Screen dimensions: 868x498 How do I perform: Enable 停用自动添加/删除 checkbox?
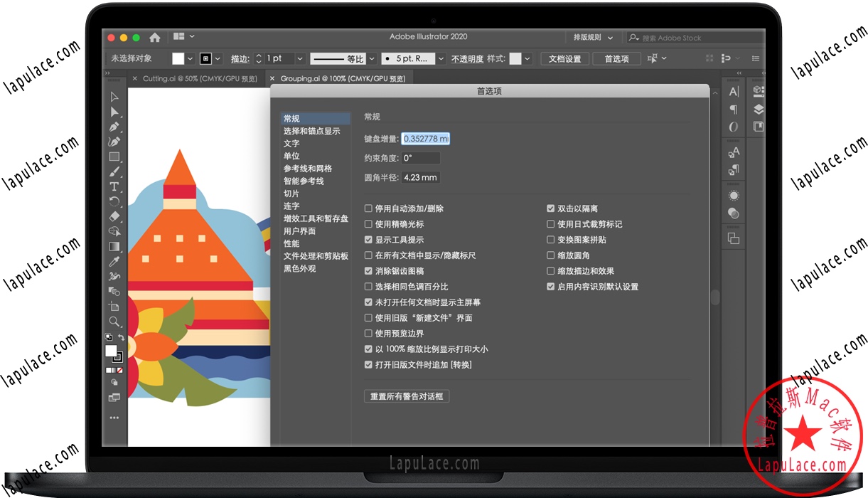coord(368,208)
